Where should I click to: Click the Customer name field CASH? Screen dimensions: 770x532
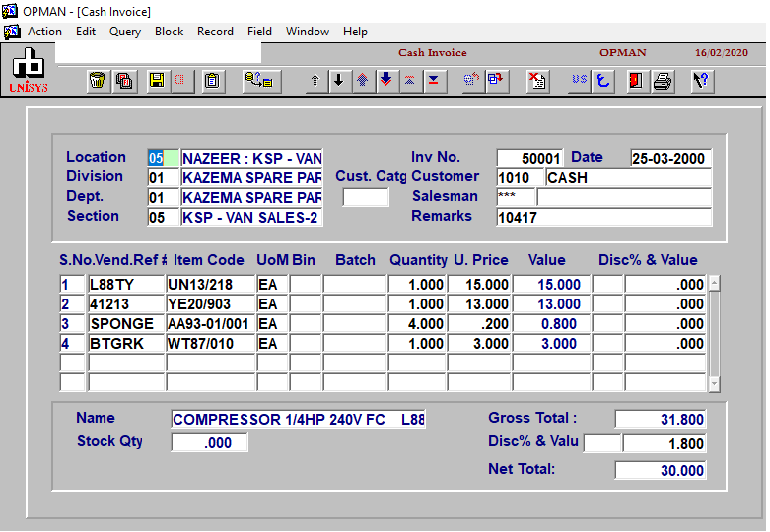point(629,177)
